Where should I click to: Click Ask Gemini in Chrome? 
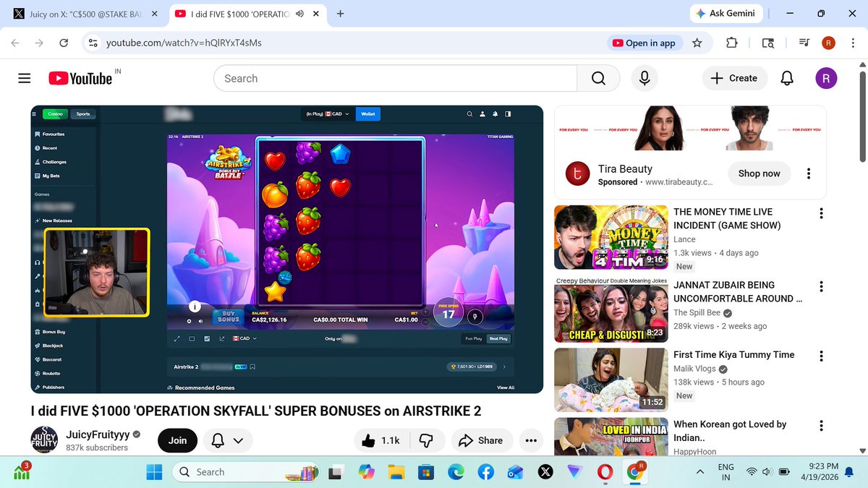click(x=726, y=13)
